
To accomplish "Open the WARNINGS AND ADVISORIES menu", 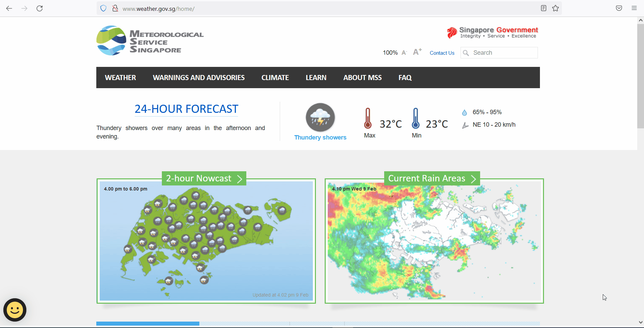I will (199, 77).
